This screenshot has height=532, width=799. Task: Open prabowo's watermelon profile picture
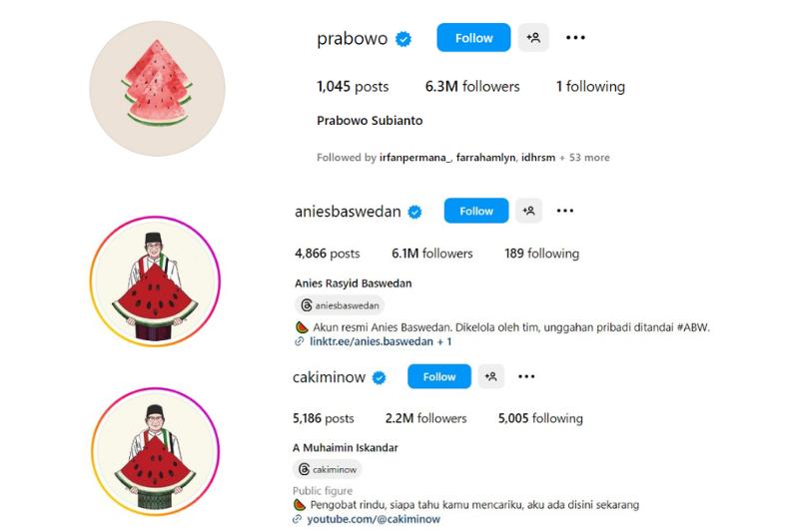pyautogui.click(x=158, y=89)
